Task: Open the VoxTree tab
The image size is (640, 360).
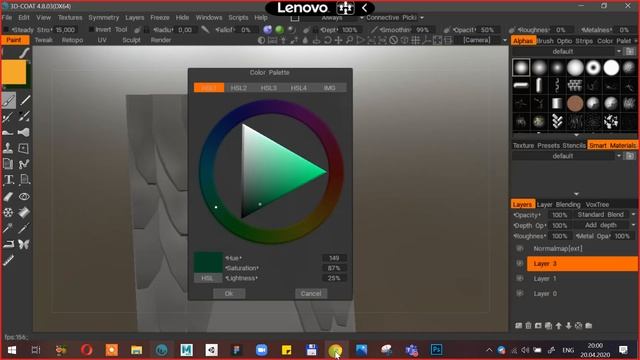Action: pos(597,204)
